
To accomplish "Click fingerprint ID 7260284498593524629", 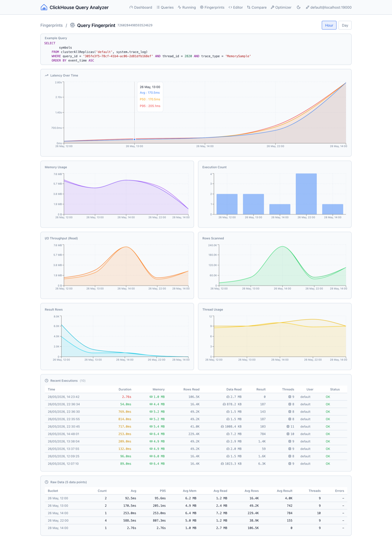I will pos(135,25).
